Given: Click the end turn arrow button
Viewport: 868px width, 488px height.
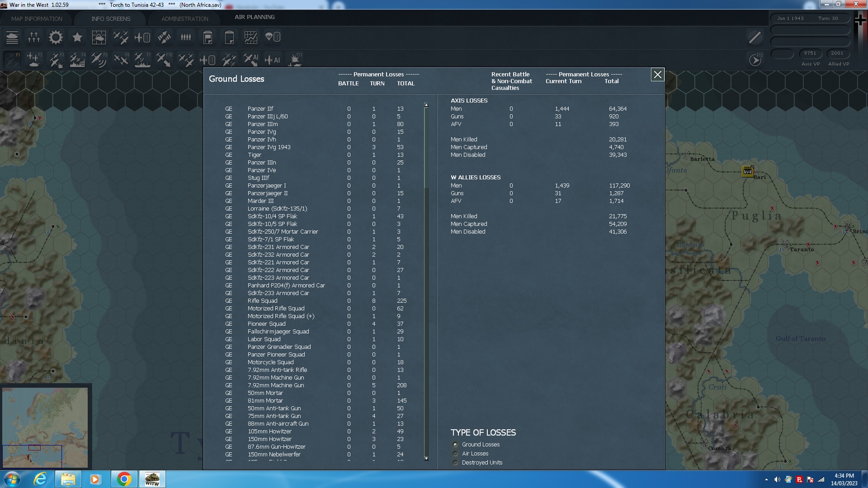Looking at the screenshot, I should 756,59.
